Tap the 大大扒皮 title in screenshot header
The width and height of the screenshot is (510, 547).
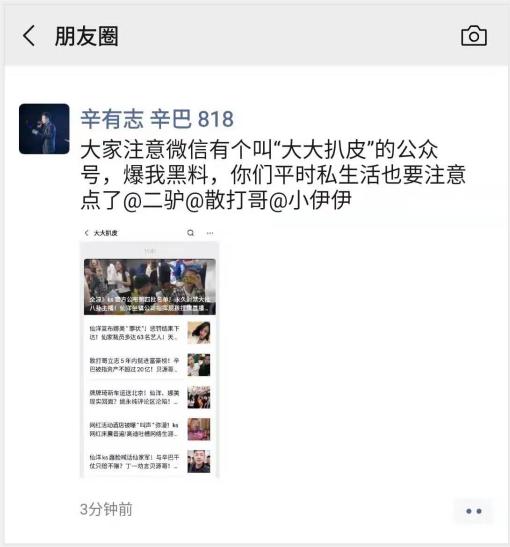(106, 233)
